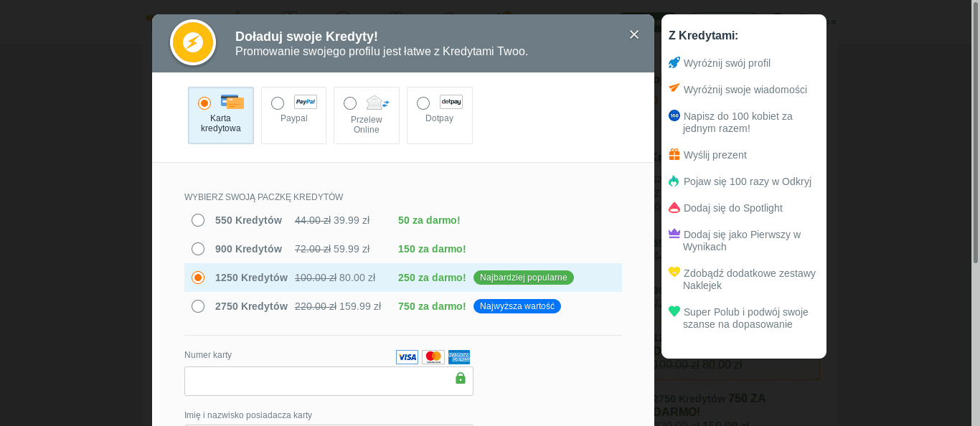The width and height of the screenshot is (980, 426).
Task: Click the Najbardziej popularne badge
Action: 524,278
